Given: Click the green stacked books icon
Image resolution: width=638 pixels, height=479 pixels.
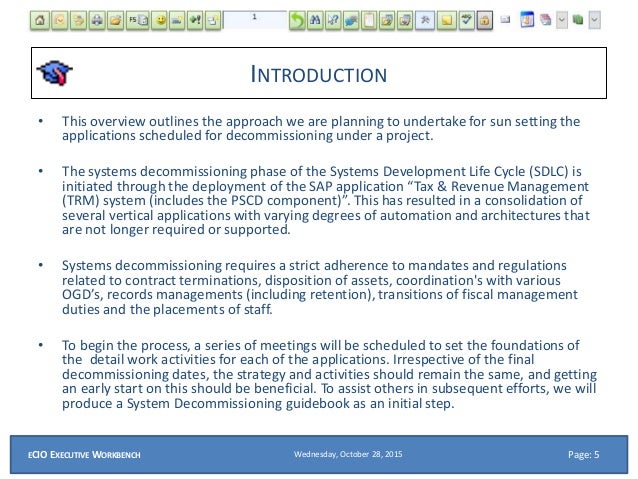Looking at the screenshot, I should (x=578, y=20).
